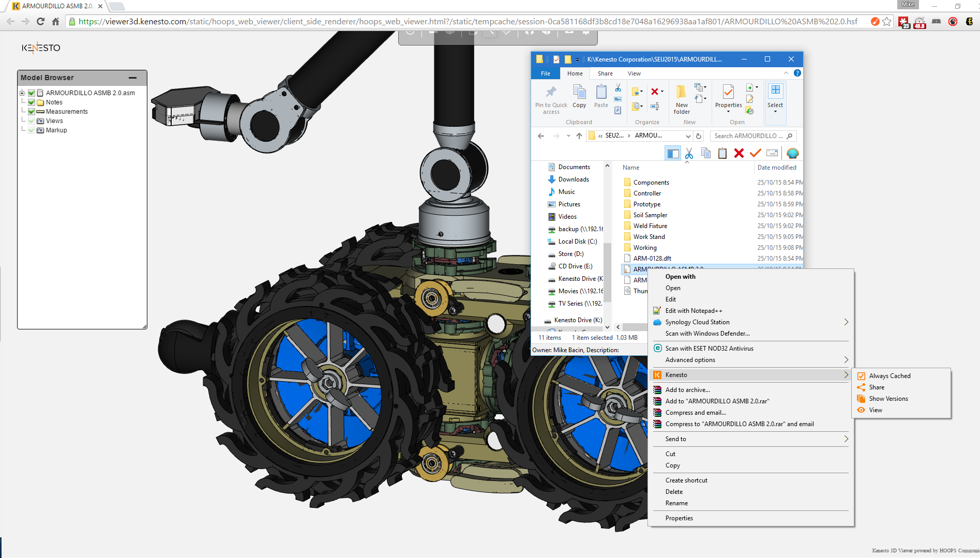
Task: Click the Copy path icon in Clipboard group
Action: click(618, 99)
